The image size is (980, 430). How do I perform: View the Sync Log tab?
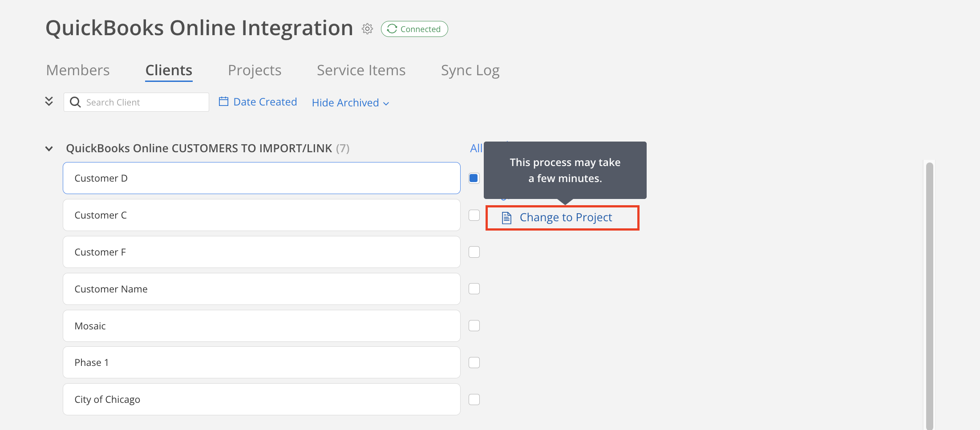click(470, 70)
